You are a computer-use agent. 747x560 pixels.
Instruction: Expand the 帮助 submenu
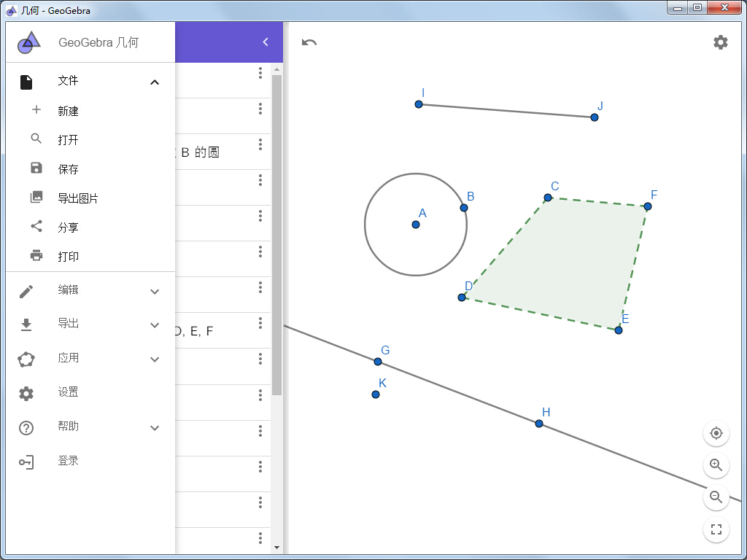(154, 428)
